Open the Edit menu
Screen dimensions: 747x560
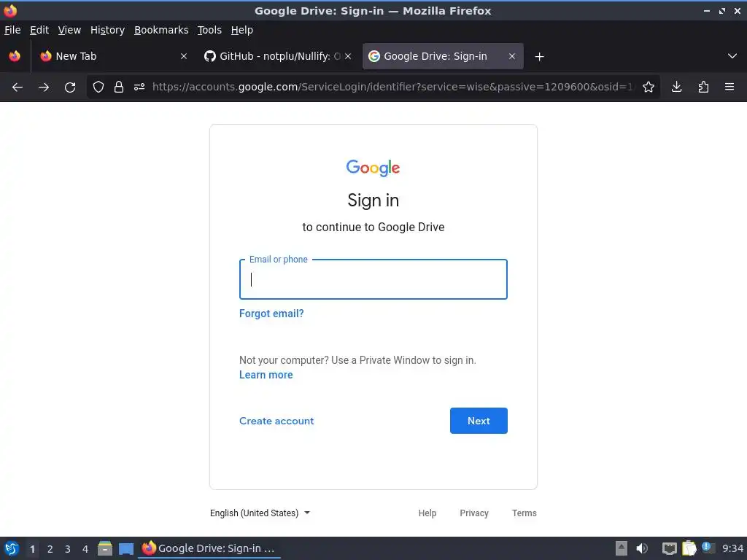pos(39,30)
